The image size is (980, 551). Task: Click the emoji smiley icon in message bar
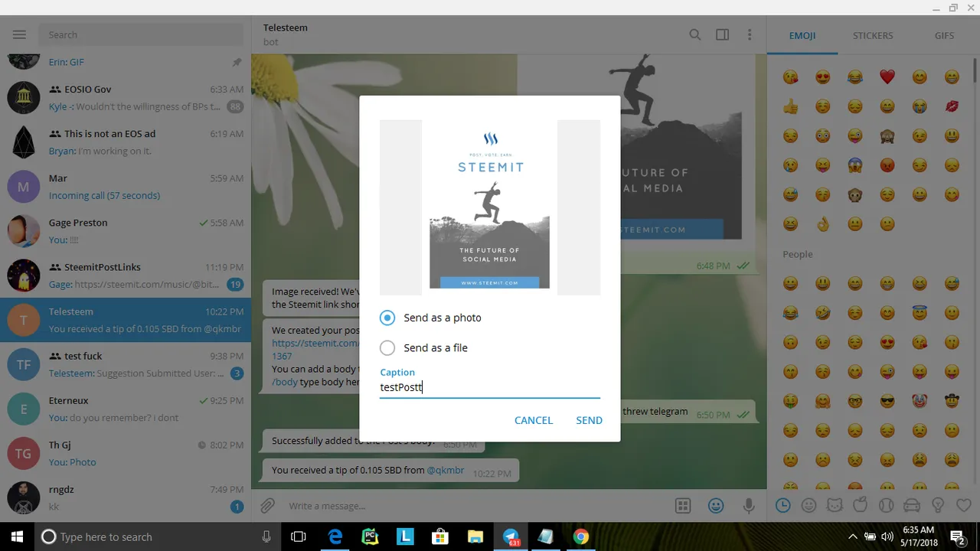716,506
